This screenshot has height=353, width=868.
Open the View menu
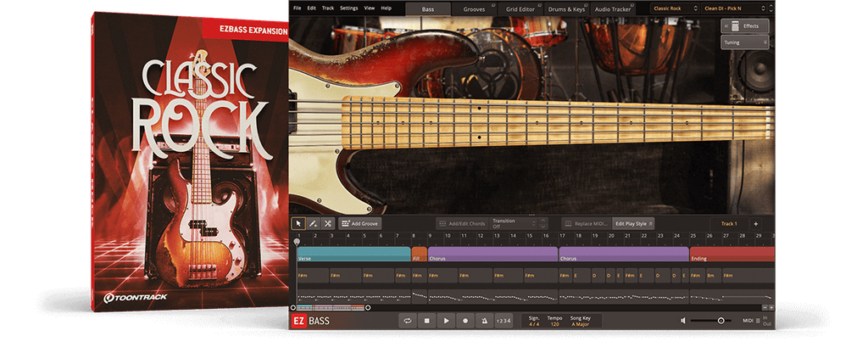[x=370, y=8]
